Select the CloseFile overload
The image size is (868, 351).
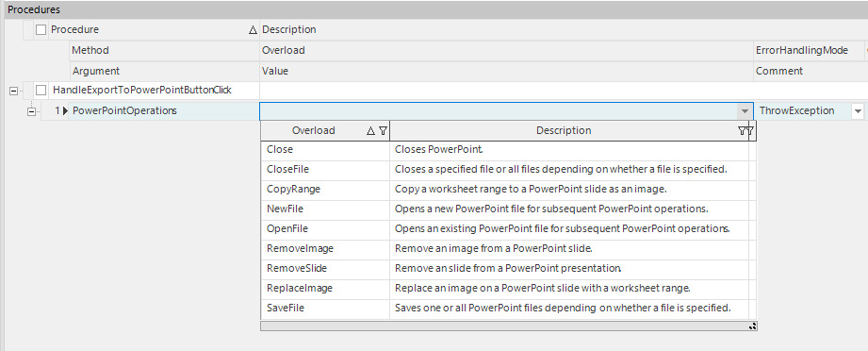pos(325,169)
